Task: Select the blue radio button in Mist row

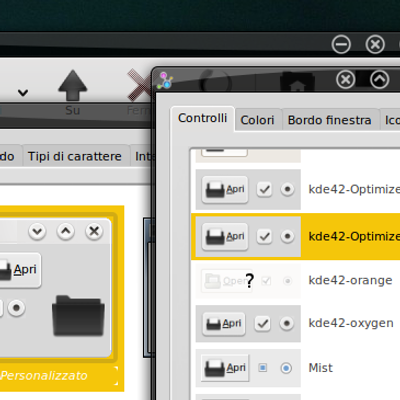Action: coord(286,368)
